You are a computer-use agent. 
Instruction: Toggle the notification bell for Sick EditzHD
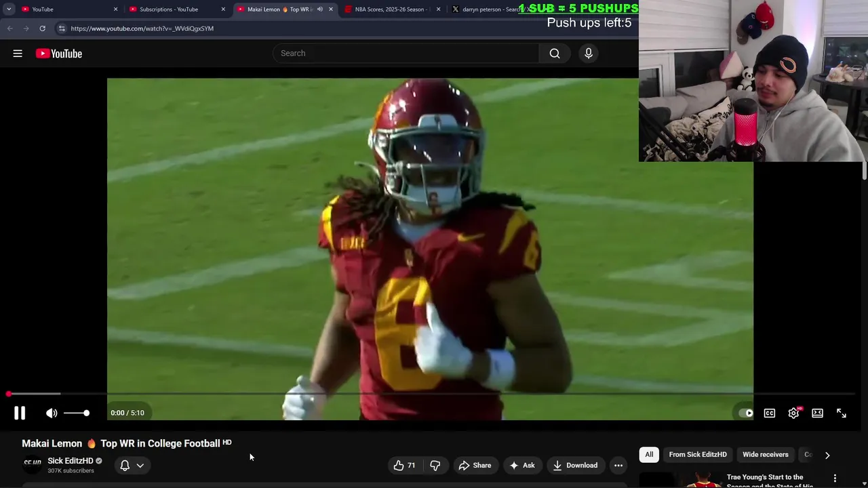tap(125, 466)
